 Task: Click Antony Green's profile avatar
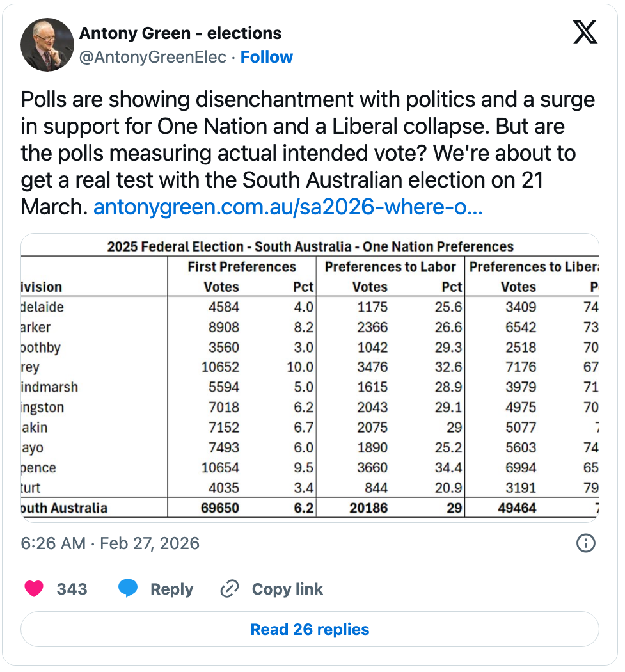click(47, 45)
